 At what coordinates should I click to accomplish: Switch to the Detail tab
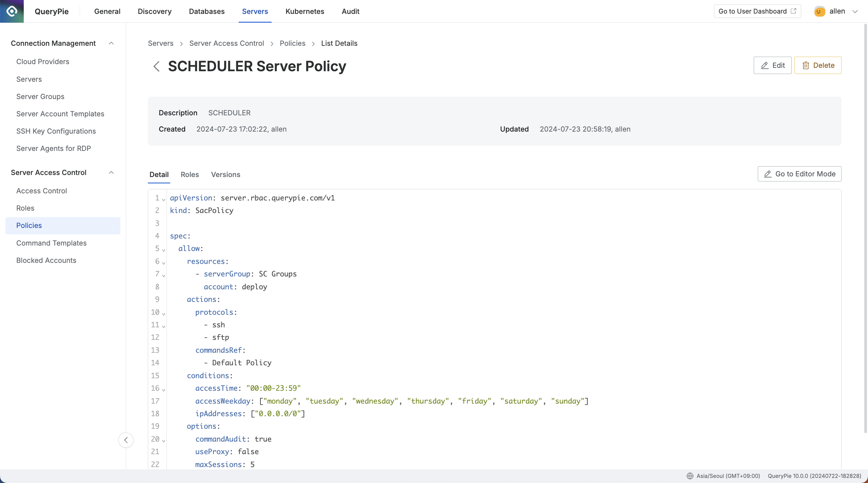(x=159, y=174)
